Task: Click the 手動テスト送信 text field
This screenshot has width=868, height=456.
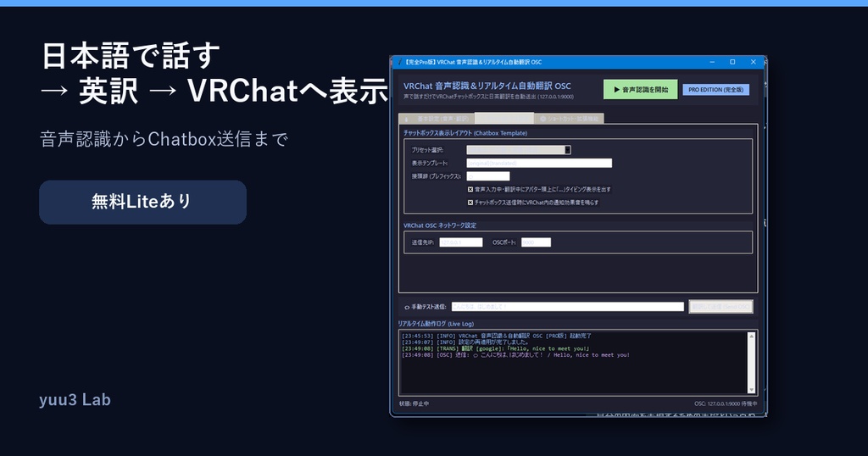Action: click(567, 307)
